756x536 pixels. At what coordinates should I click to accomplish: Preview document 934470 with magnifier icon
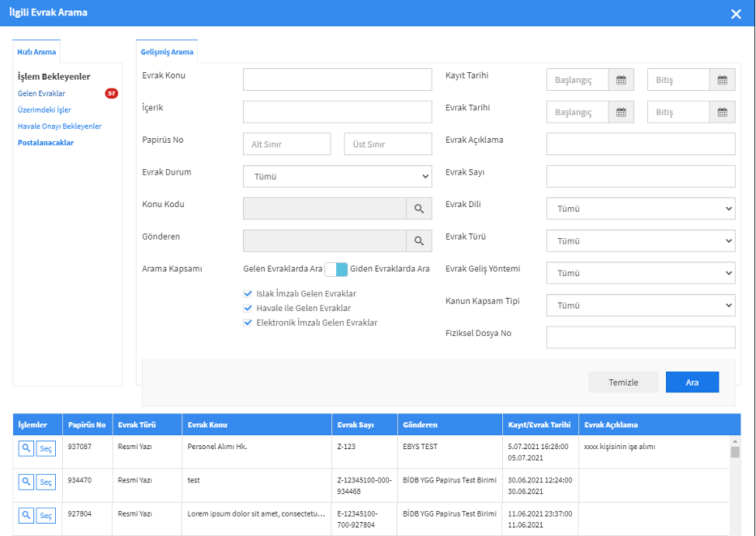[x=26, y=482]
